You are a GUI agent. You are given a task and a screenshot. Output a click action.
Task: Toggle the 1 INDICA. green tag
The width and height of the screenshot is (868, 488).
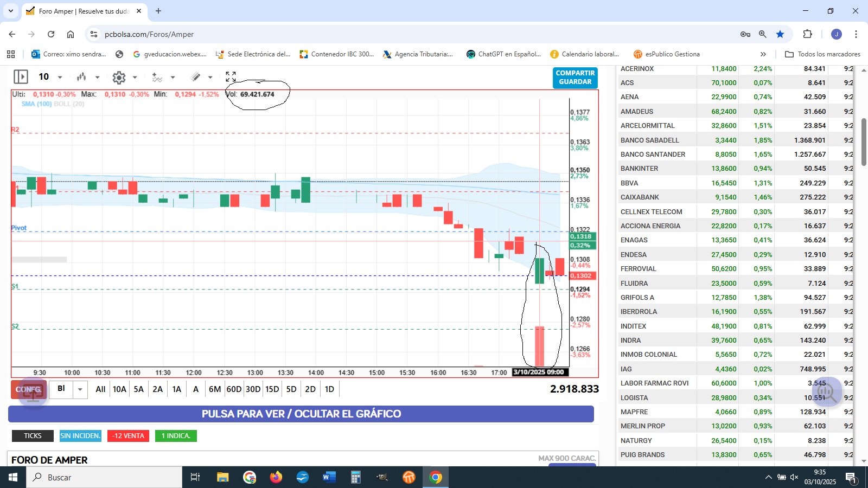point(176,436)
